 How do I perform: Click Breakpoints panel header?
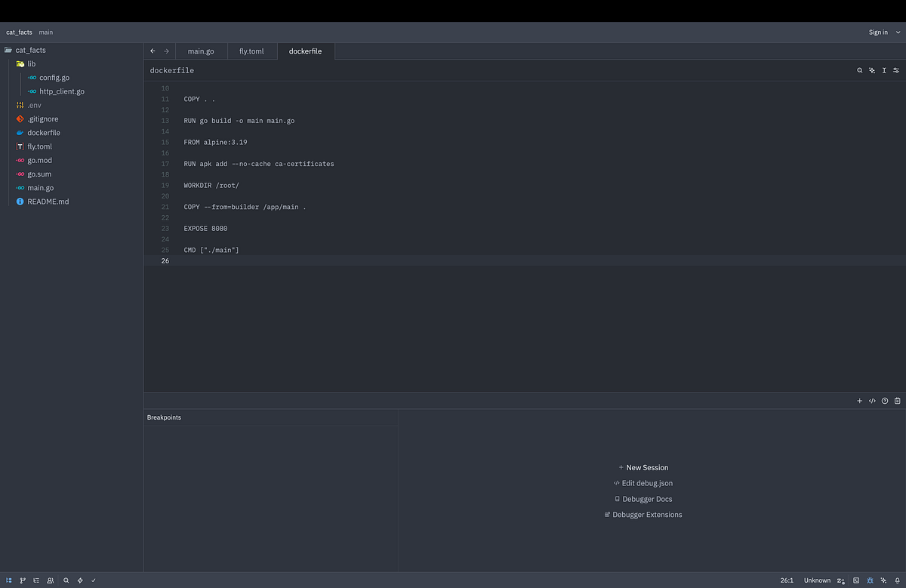pyautogui.click(x=164, y=417)
